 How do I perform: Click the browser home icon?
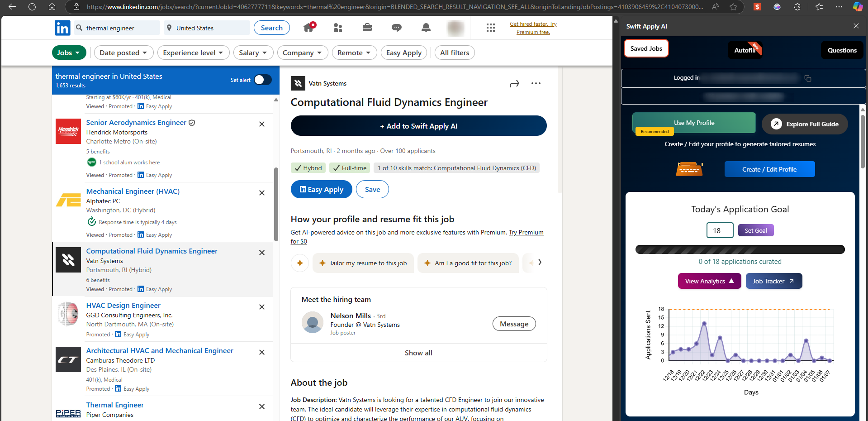[x=52, y=7]
